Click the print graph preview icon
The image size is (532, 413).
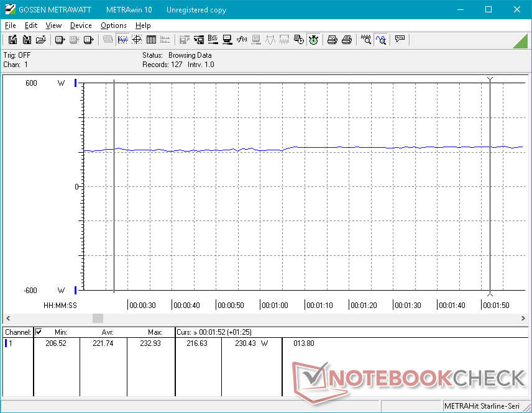pyautogui.click(x=332, y=40)
